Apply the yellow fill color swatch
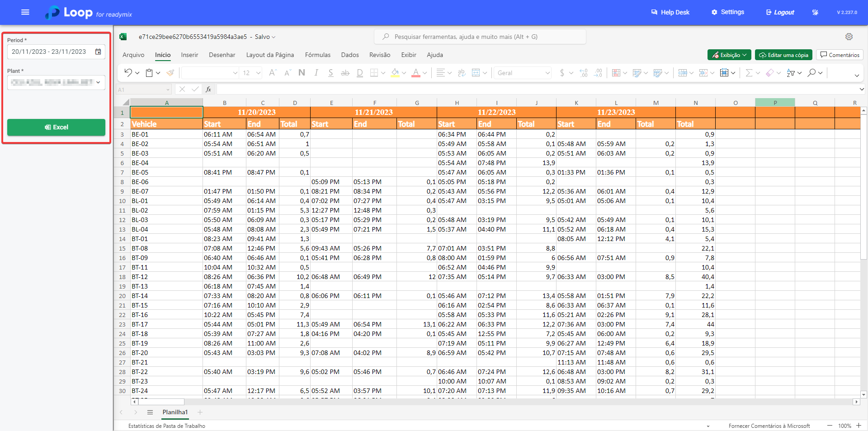This screenshot has width=868, height=431. (395, 73)
